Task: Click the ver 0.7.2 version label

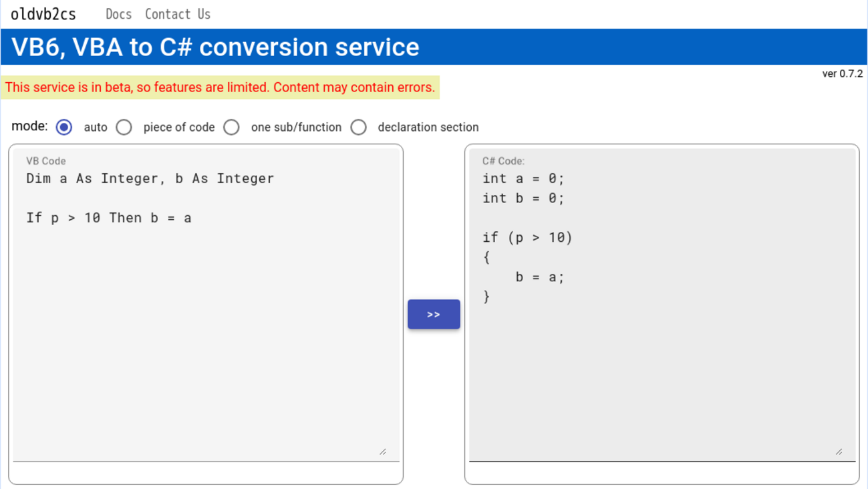Action: click(841, 73)
